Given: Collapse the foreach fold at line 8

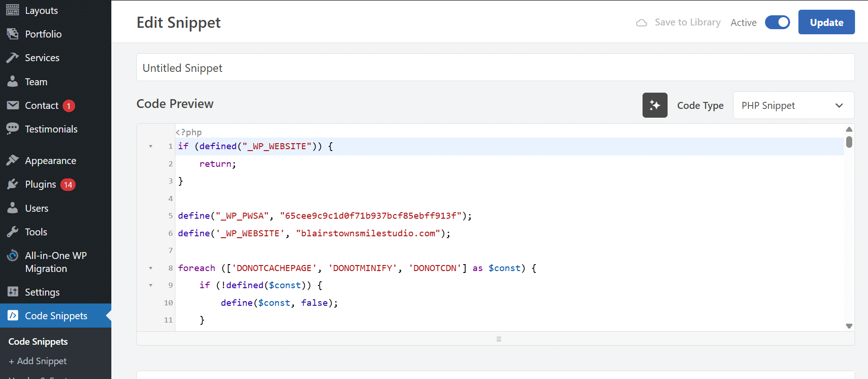Looking at the screenshot, I should 151,268.
